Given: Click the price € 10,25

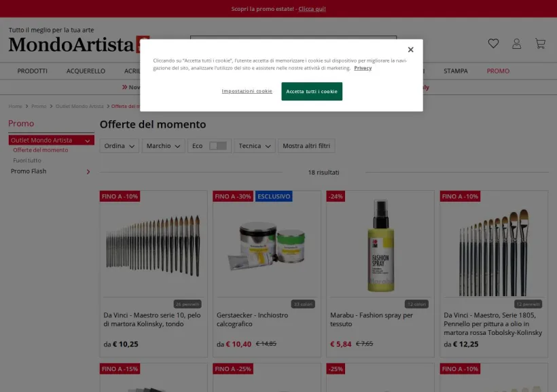Looking at the screenshot, I should pos(126,344).
